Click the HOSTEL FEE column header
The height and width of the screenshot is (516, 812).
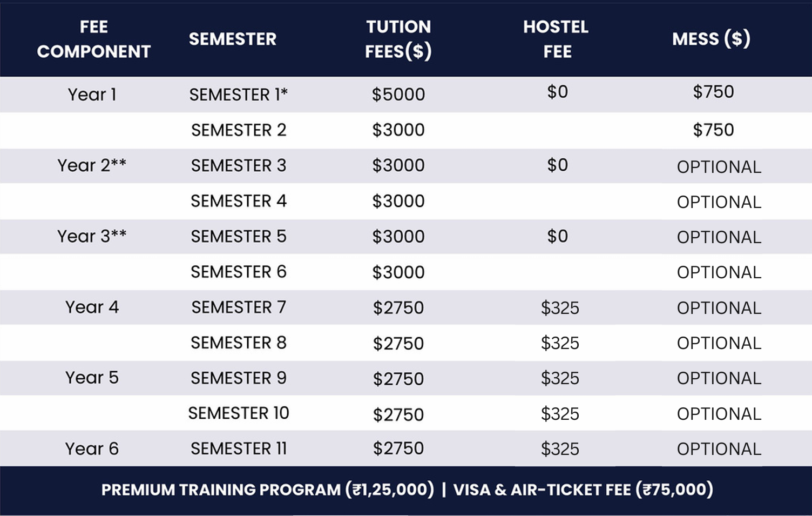(556, 39)
